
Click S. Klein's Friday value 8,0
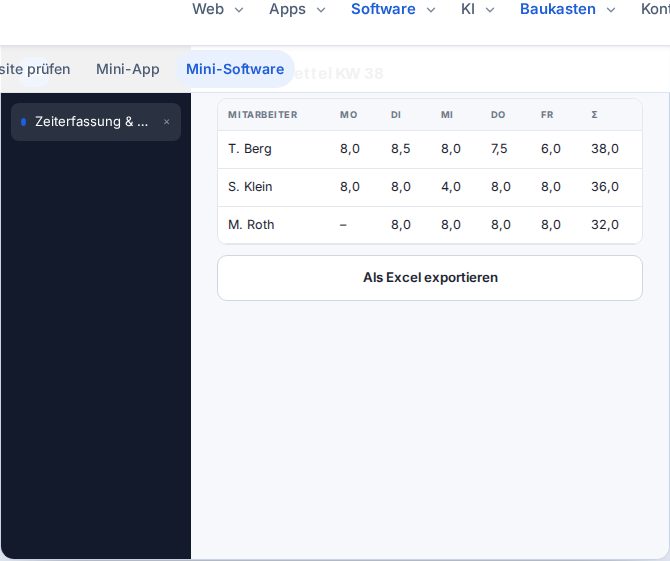pos(551,187)
